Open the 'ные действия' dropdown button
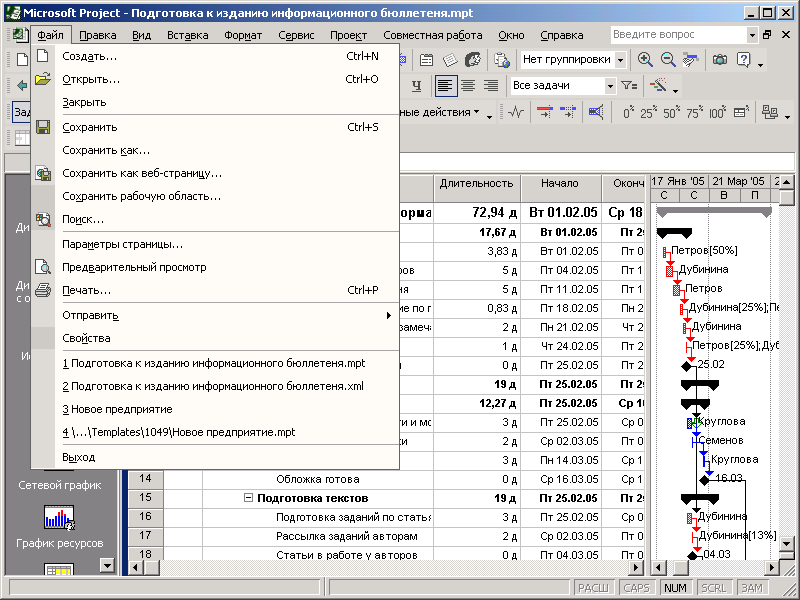 point(440,112)
